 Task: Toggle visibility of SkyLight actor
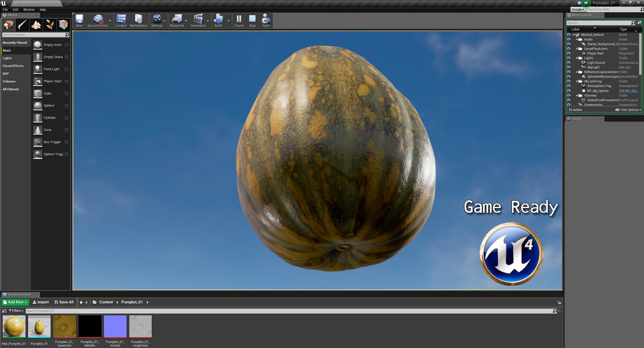click(569, 67)
